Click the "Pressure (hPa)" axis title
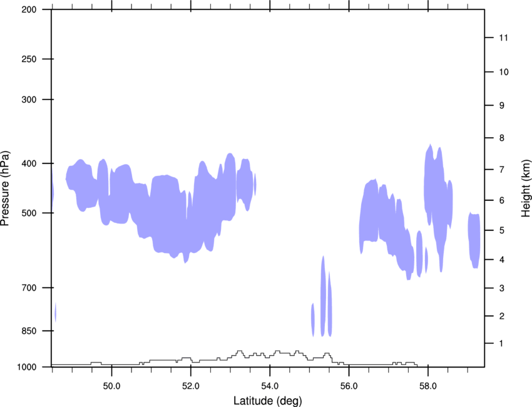The image size is (532, 407). point(5,188)
